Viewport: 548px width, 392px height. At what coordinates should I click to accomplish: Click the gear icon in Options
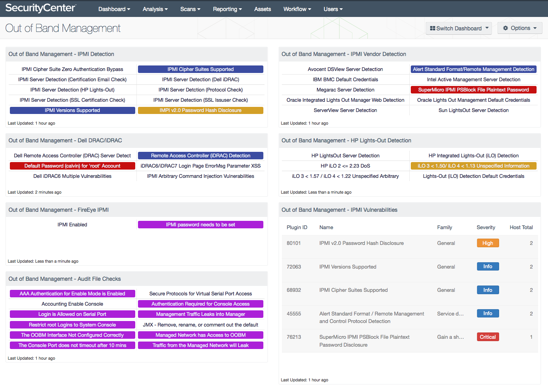pyautogui.click(x=505, y=28)
